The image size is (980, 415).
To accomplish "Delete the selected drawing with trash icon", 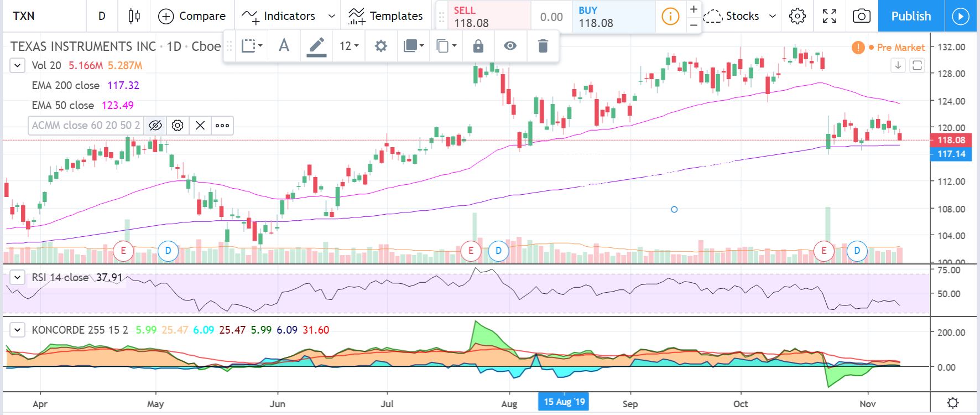I will [x=543, y=46].
